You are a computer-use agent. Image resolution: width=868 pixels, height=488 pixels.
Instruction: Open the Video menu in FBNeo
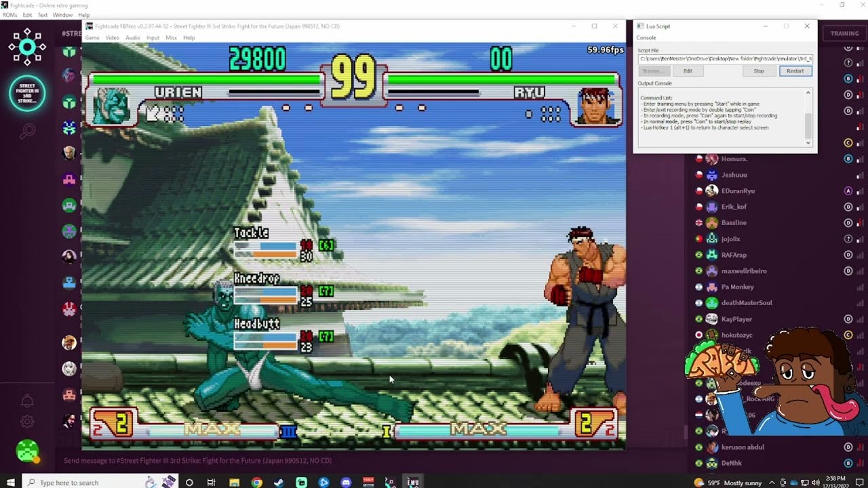pos(112,37)
